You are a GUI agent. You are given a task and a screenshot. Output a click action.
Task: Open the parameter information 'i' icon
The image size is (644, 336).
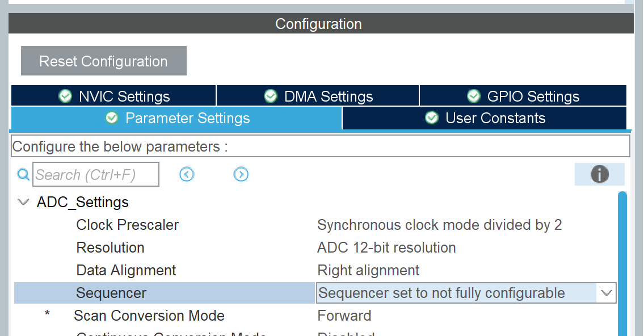click(x=600, y=174)
